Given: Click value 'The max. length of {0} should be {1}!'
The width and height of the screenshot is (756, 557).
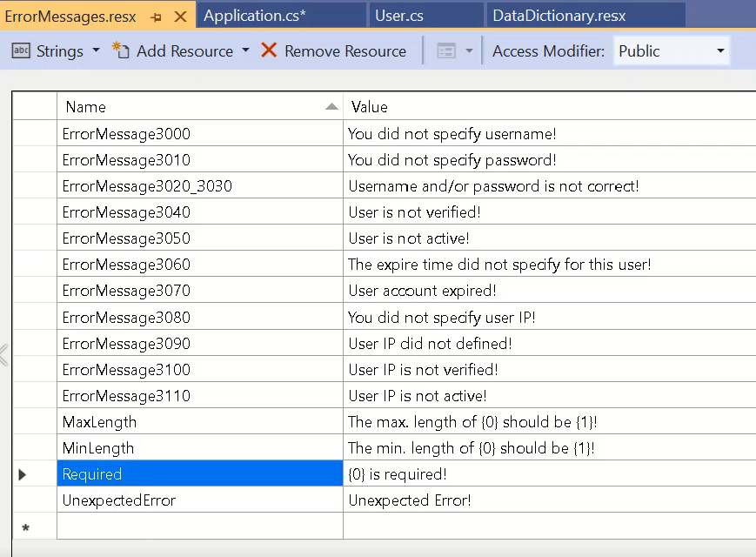Looking at the screenshot, I should tap(472, 421).
